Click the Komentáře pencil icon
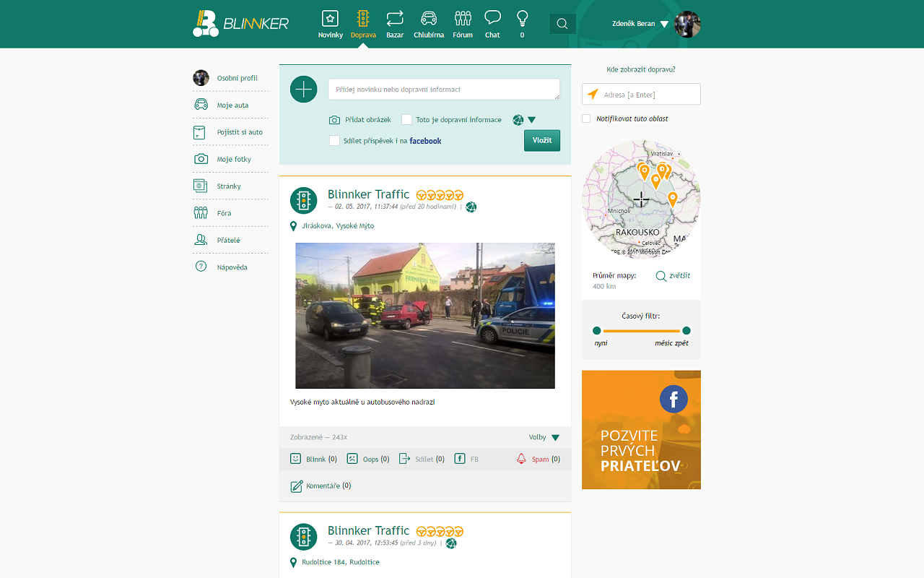Image resolution: width=924 pixels, height=578 pixels. (x=296, y=486)
